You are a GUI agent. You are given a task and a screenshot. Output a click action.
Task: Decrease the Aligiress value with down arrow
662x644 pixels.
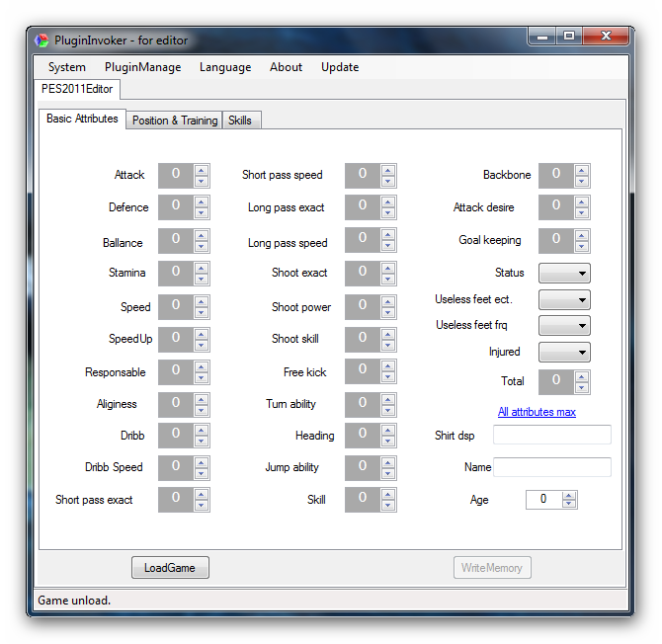pyautogui.click(x=202, y=410)
